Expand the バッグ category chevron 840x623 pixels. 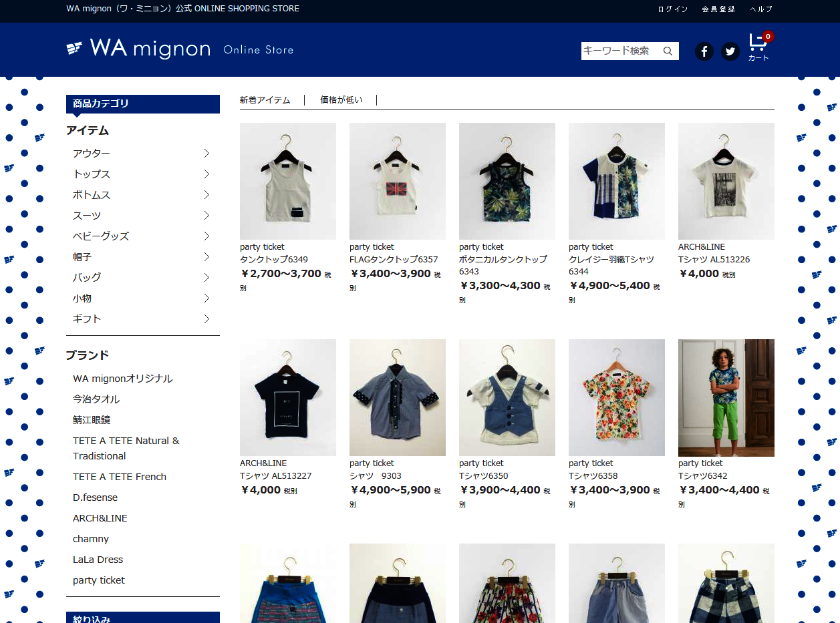[206, 278]
